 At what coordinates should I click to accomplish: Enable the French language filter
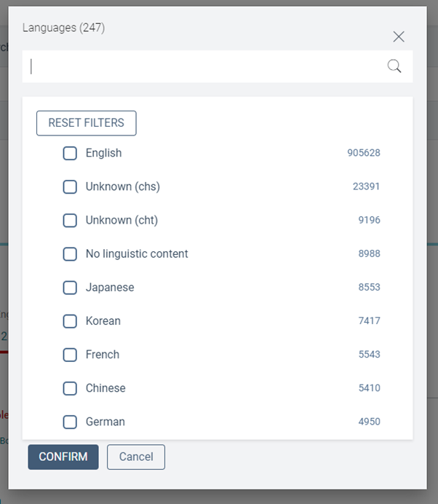pos(70,355)
